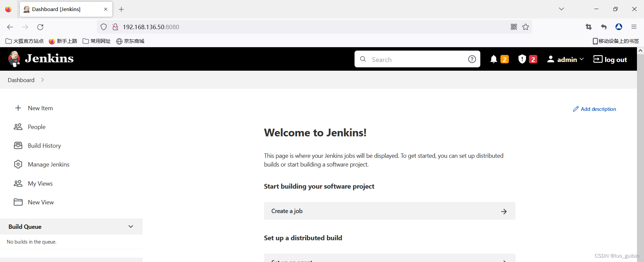Open Build History in sidebar
Image resolution: width=644 pixels, height=262 pixels.
click(x=44, y=146)
